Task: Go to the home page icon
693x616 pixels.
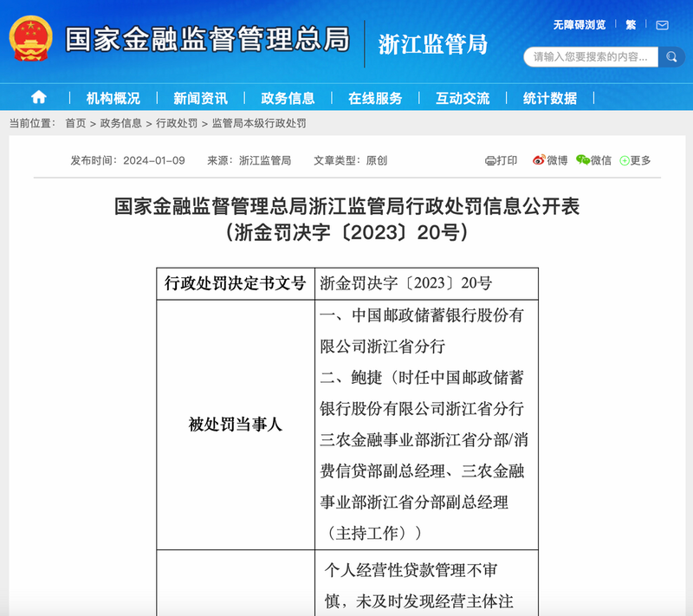Action: [39, 97]
